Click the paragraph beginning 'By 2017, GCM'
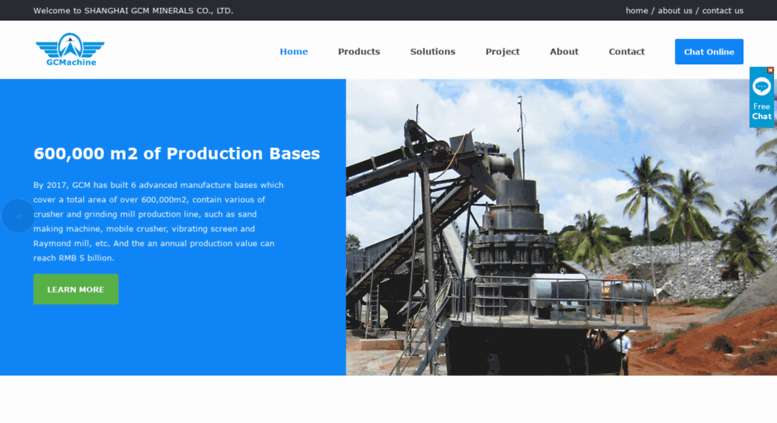Image resolution: width=777 pixels, height=423 pixels. [x=159, y=221]
